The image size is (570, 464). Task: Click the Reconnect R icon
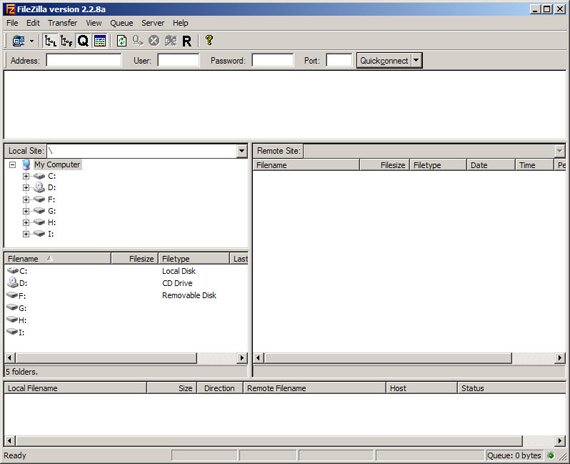[186, 41]
